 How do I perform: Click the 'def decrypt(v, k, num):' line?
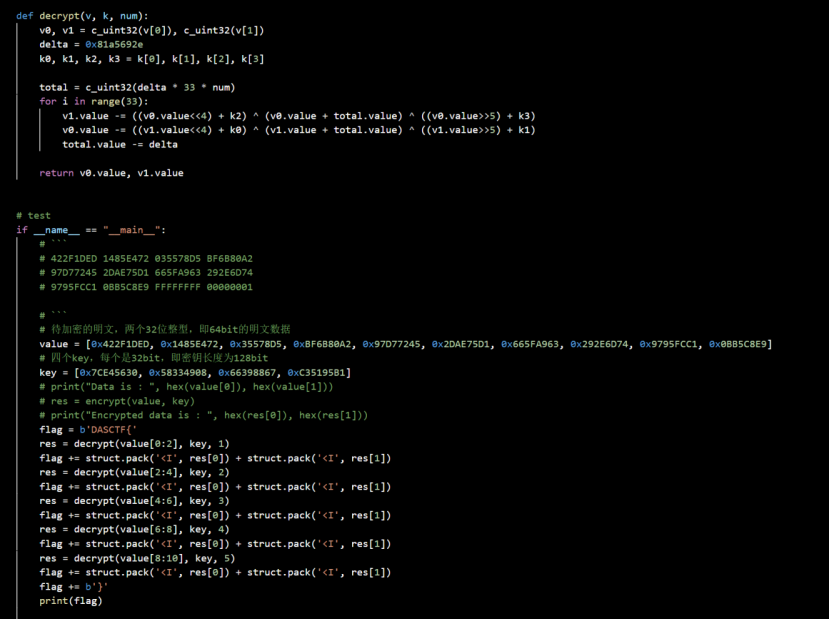[82, 16]
